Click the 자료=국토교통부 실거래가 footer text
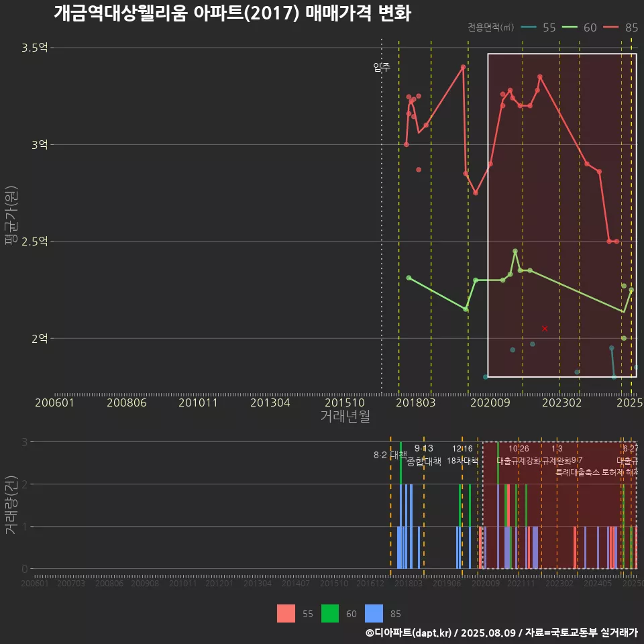The image size is (644, 644). (581, 633)
